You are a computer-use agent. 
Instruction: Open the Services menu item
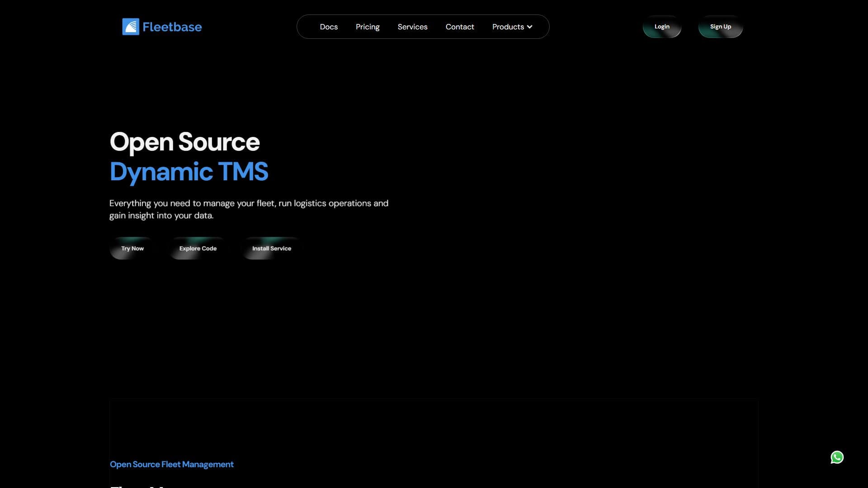[x=412, y=27]
